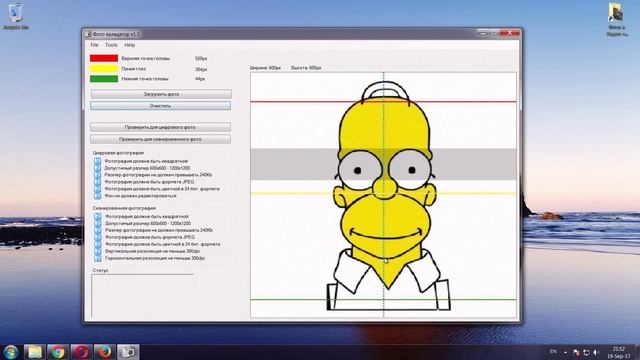The width and height of the screenshot is (640, 360).
Task: Click the Action Center flag tray icon
Action: 576,352
